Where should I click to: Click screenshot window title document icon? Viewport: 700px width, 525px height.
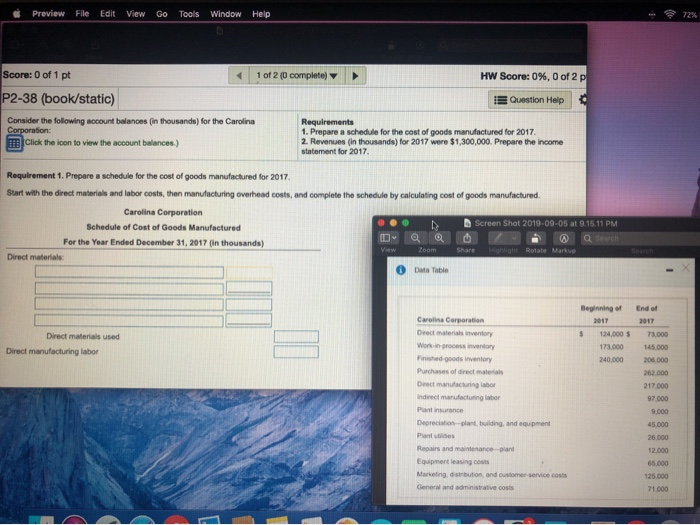[467, 223]
